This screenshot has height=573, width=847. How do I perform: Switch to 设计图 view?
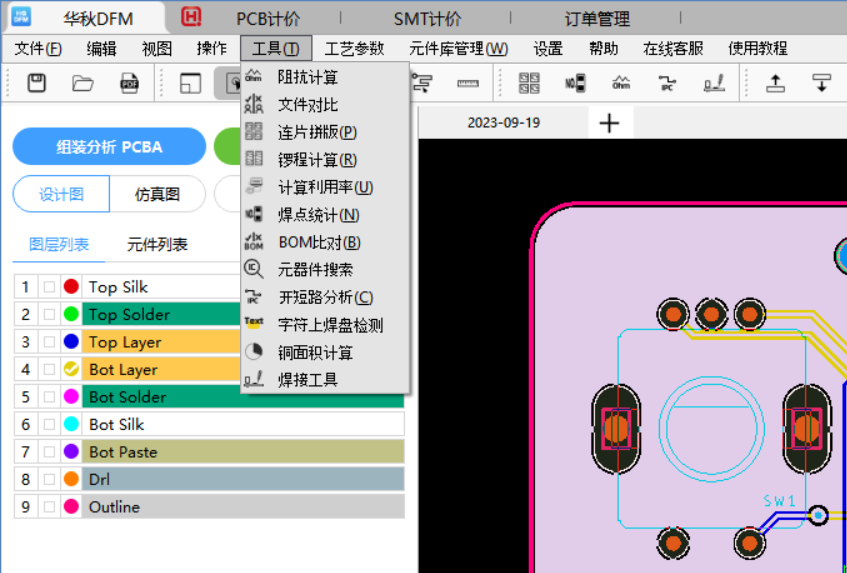click(61, 194)
